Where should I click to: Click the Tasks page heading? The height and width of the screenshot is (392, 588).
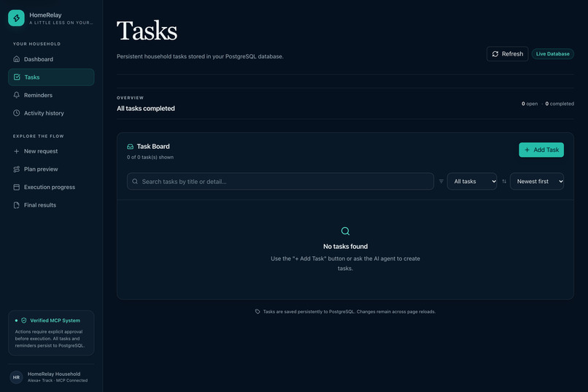[x=147, y=31]
